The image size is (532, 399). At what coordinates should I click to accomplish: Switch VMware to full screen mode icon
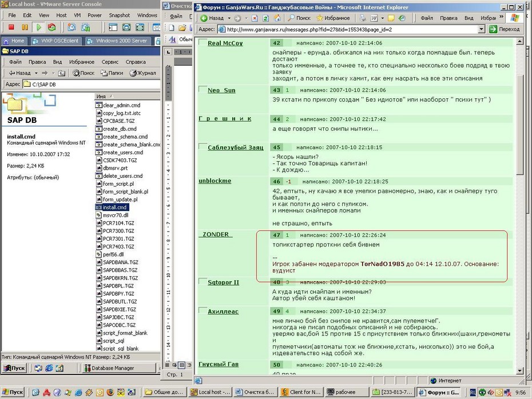coord(126,27)
